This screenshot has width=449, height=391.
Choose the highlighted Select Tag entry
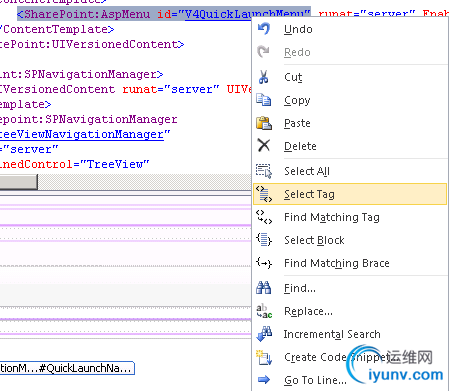tap(350, 194)
